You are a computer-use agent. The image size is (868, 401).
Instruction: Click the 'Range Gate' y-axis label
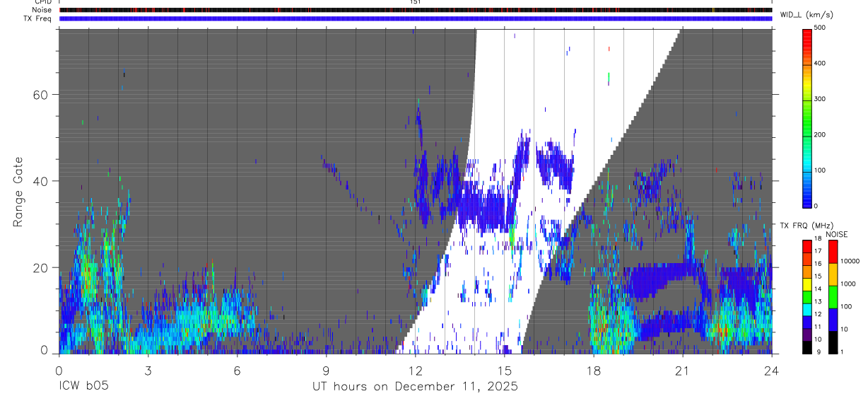[19, 192]
